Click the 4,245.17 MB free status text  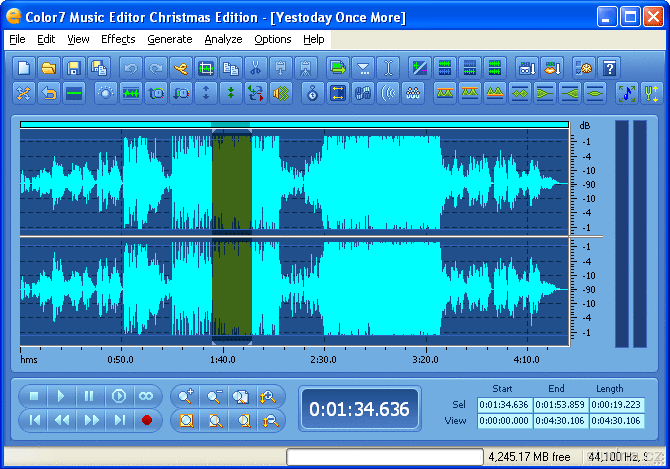click(x=529, y=457)
